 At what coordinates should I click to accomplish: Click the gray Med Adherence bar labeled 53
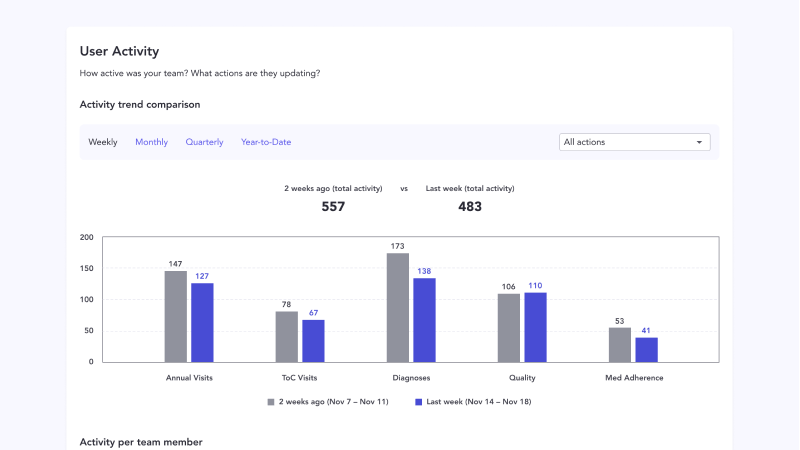(620, 345)
